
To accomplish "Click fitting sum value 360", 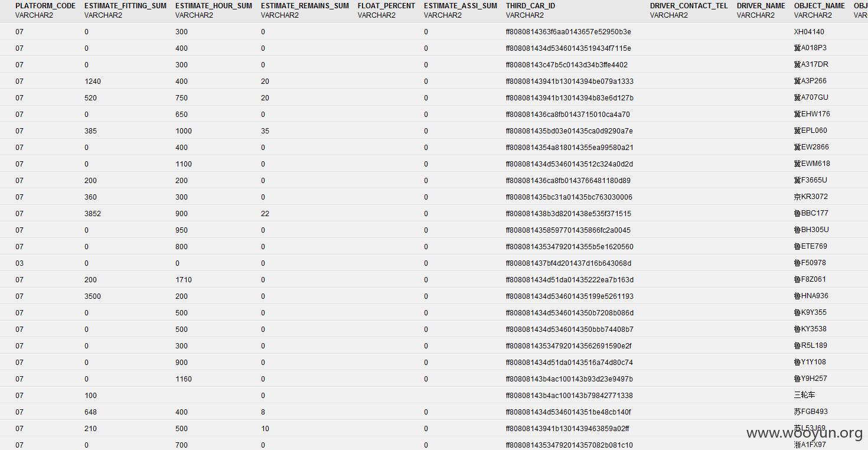I will point(91,197).
